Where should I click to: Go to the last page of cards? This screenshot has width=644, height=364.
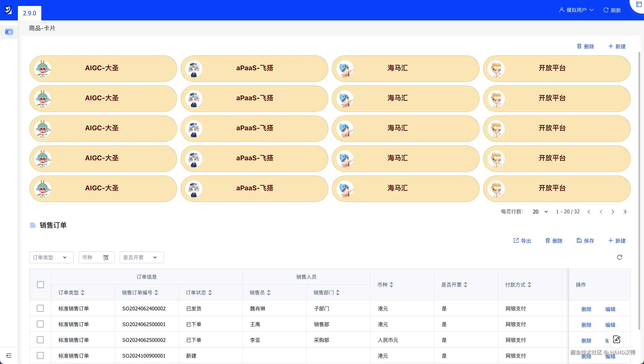(624, 212)
